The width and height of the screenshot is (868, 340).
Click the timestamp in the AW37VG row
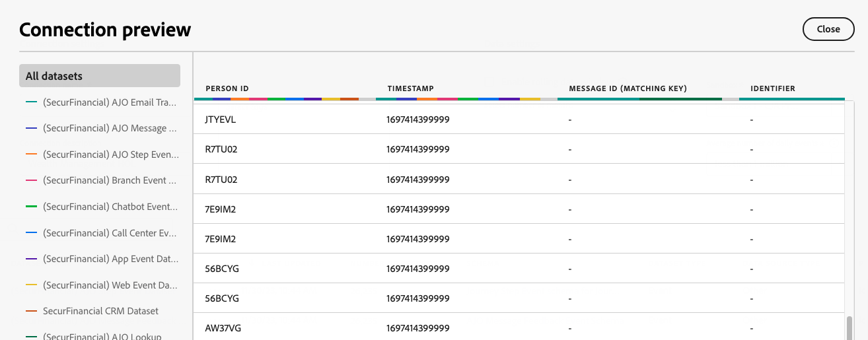418,328
